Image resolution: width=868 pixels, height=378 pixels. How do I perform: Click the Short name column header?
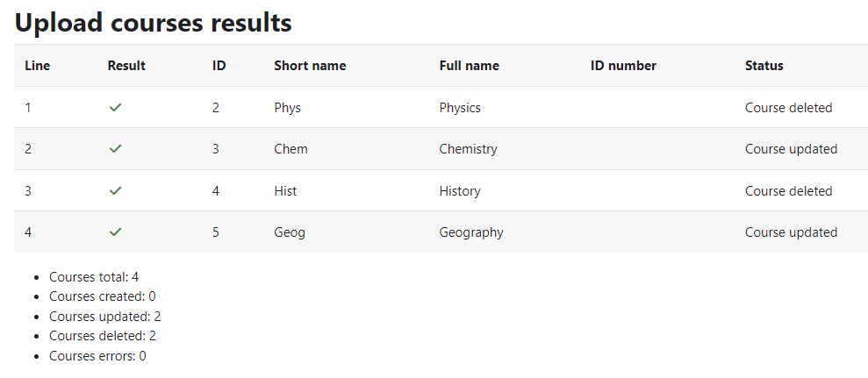[310, 66]
